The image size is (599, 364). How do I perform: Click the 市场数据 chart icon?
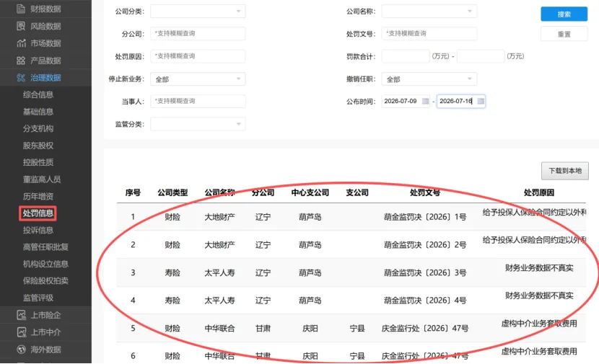(x=21, y=43)
